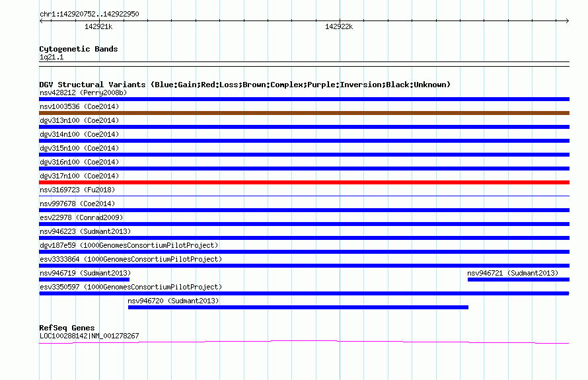Click the brown complex bar of nsv1003536
Viewport: 588px width, 380px height.
tap(304, 113)
